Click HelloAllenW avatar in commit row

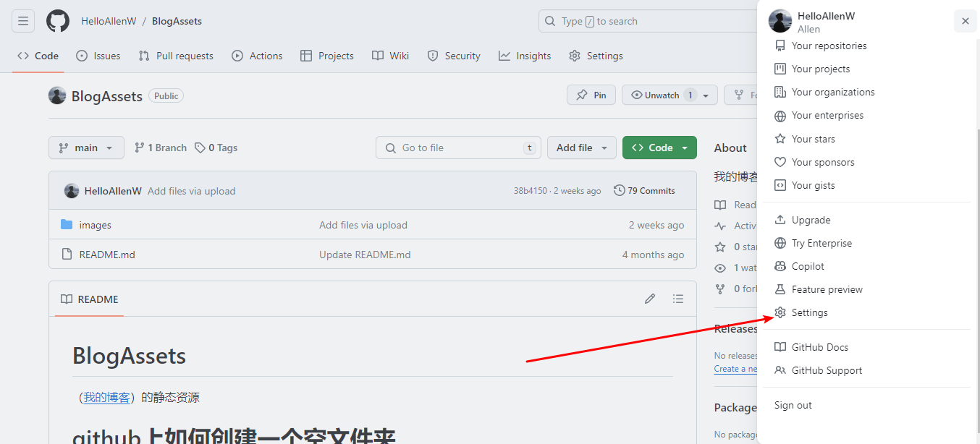point(72,191)
